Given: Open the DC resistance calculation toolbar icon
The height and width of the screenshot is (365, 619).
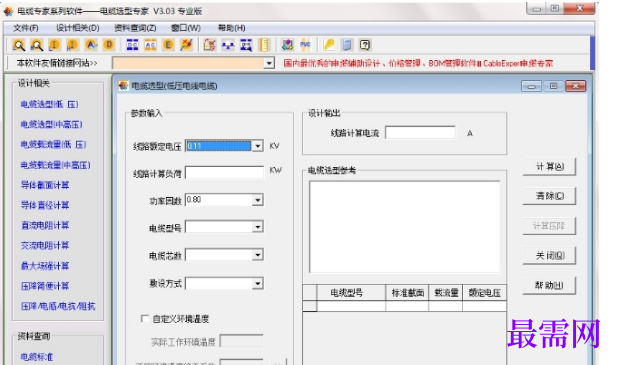Looking at the screenshot, I should tap(132, 45).
